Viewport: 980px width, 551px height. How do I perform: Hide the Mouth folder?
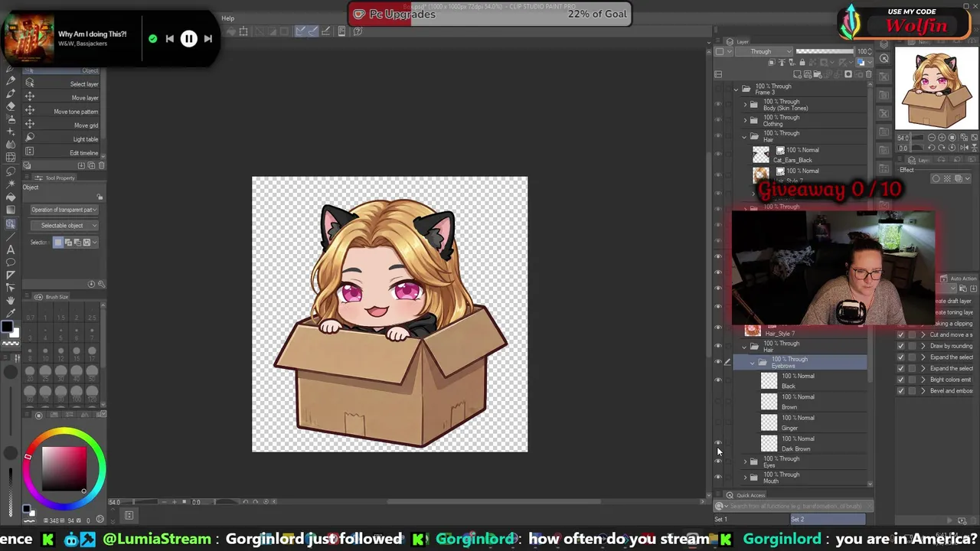(718, 478)
